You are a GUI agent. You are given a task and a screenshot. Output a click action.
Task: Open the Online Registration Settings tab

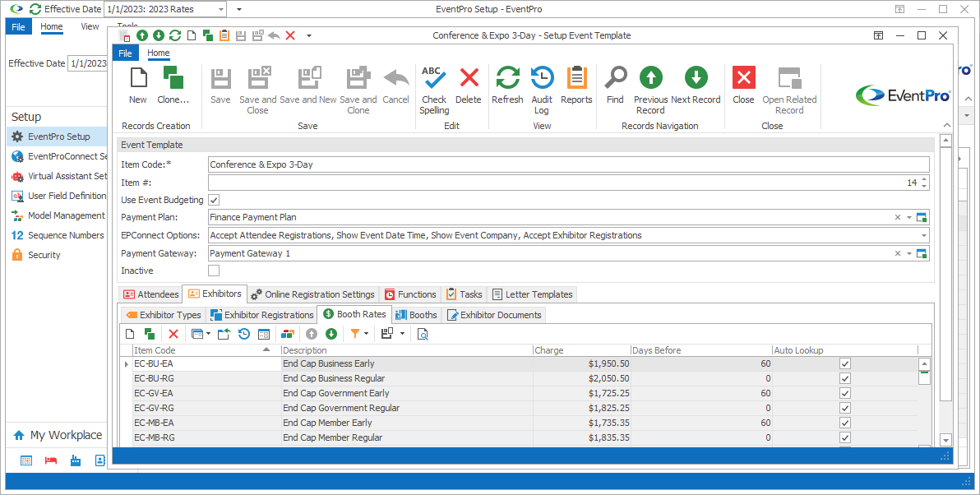313,294
